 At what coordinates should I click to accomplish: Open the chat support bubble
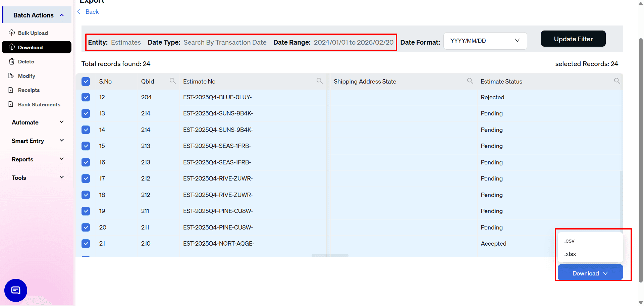(x=15, y=290)
